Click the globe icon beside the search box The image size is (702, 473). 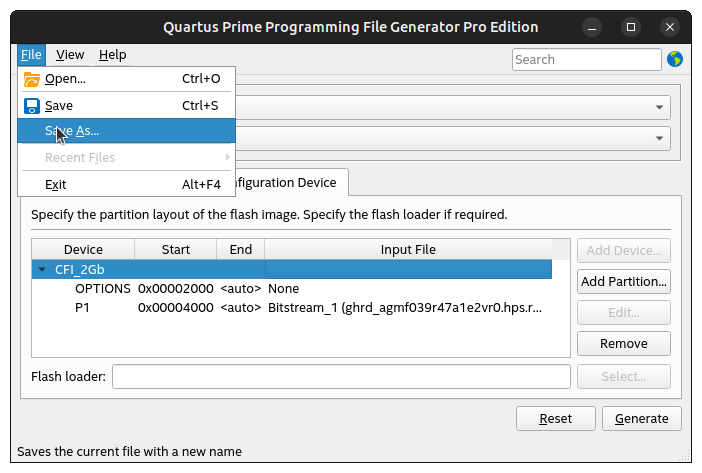pos(675,59)
